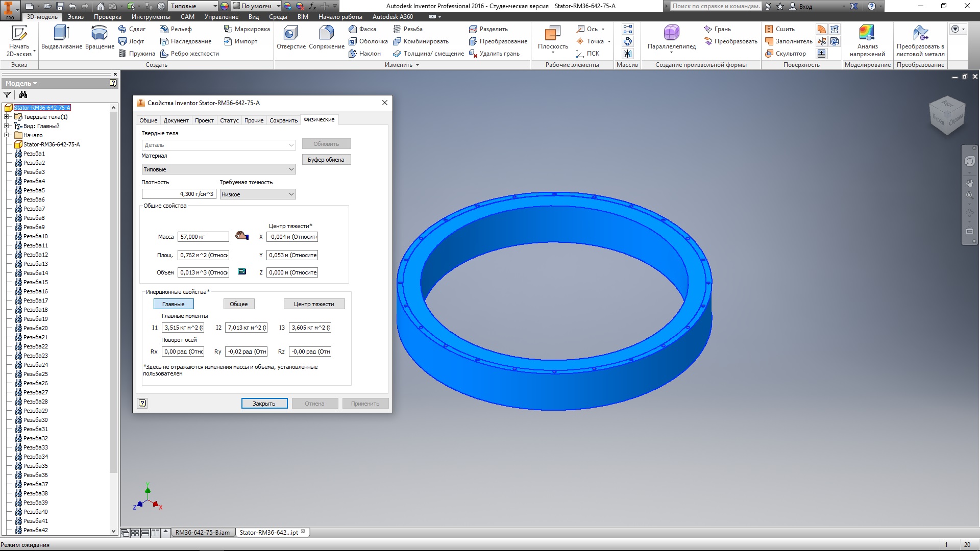Switch to the Физические properties tab

[318, 120]
